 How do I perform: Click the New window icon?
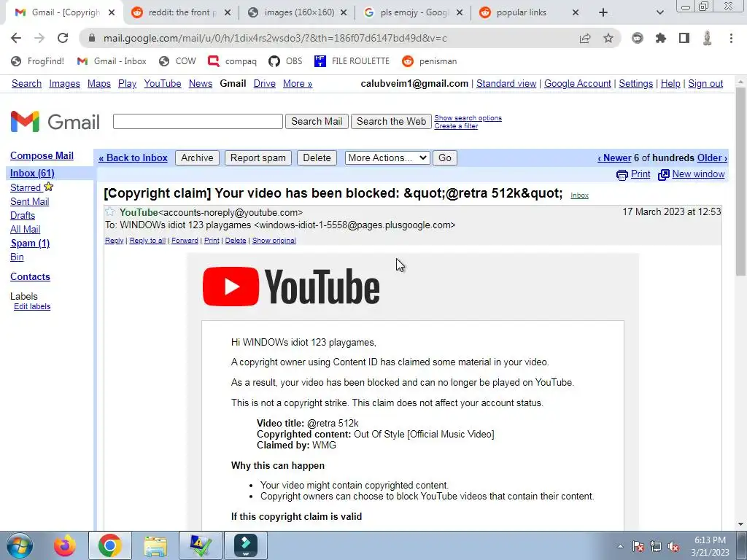[664, 175]
